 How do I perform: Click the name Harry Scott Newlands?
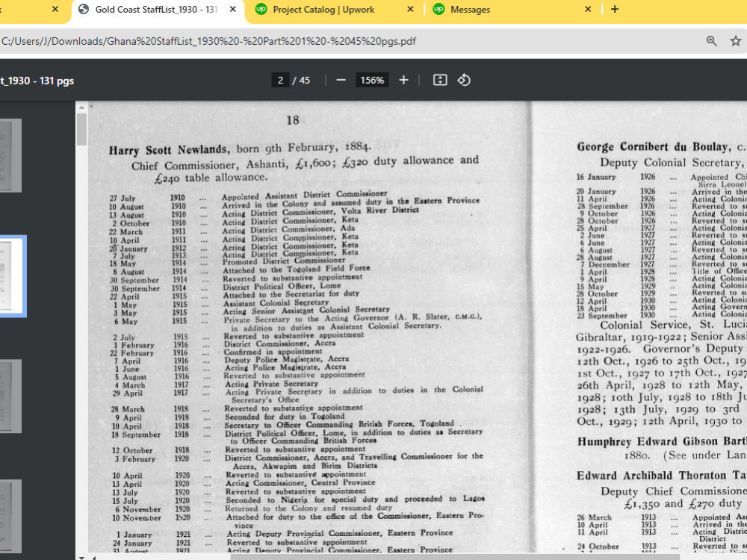(168, 150)
